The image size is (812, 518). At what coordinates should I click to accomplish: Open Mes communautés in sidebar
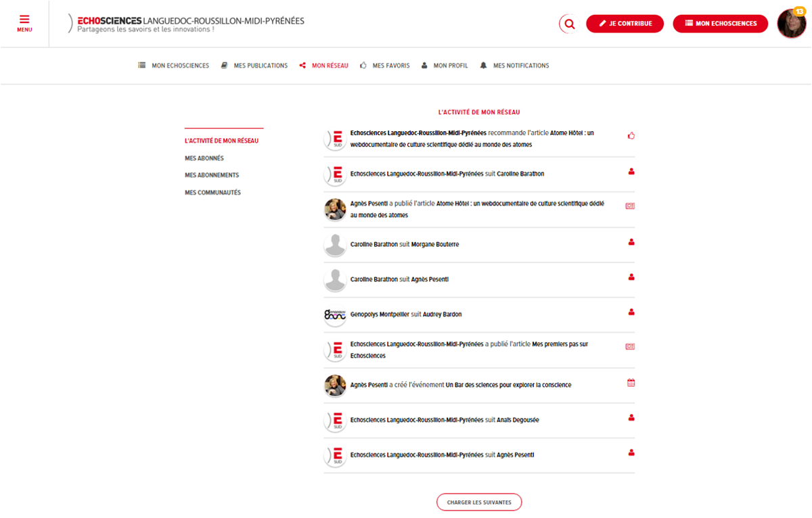pyautogui.click(x=212, y=193)
